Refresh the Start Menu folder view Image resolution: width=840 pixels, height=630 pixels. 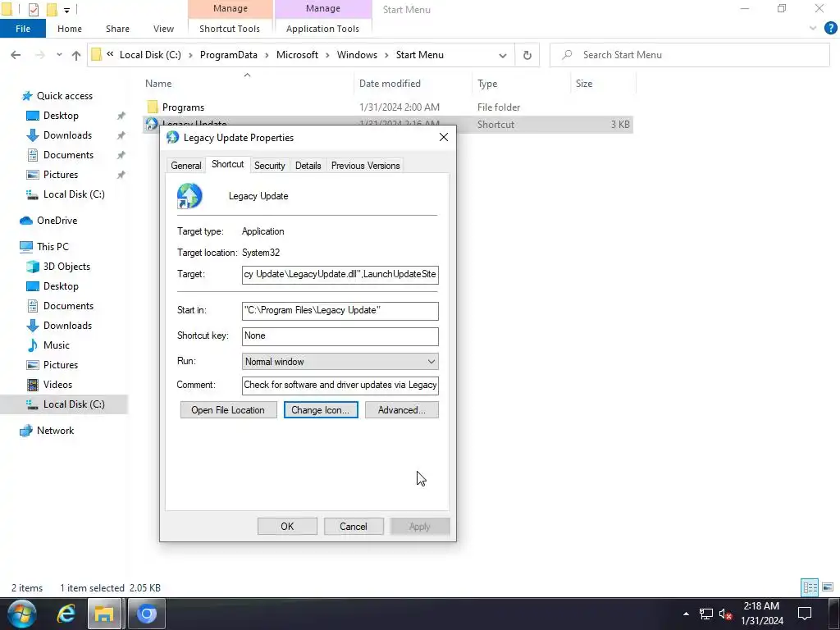(x=527, y=55)
